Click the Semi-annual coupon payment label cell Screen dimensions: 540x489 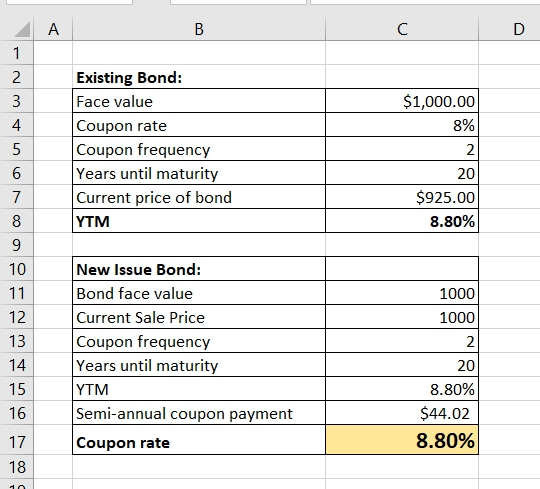pyautogui.click(x=199, y=413)
